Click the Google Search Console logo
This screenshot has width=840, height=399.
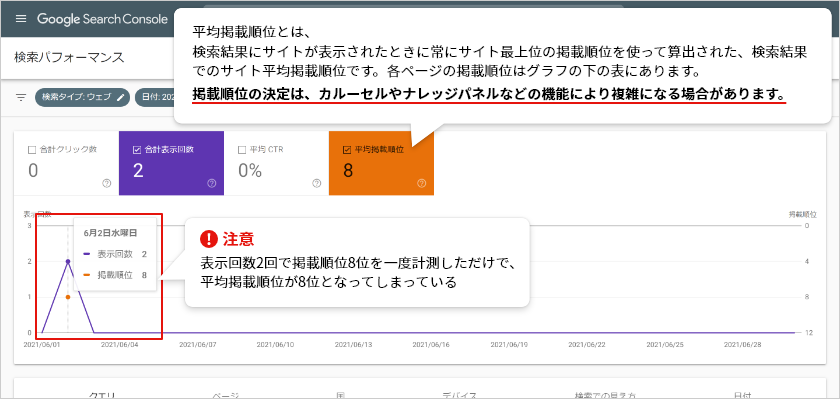[102, 19]
